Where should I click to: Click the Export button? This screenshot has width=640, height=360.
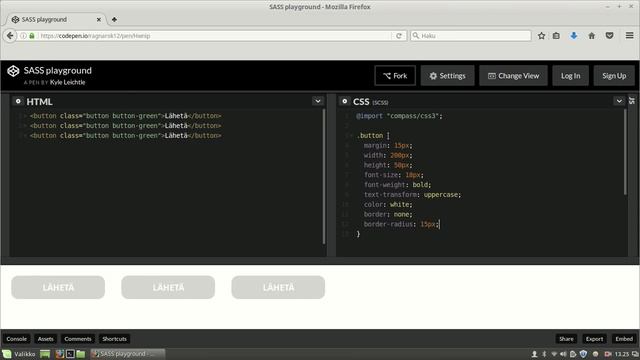coord(594,339)
